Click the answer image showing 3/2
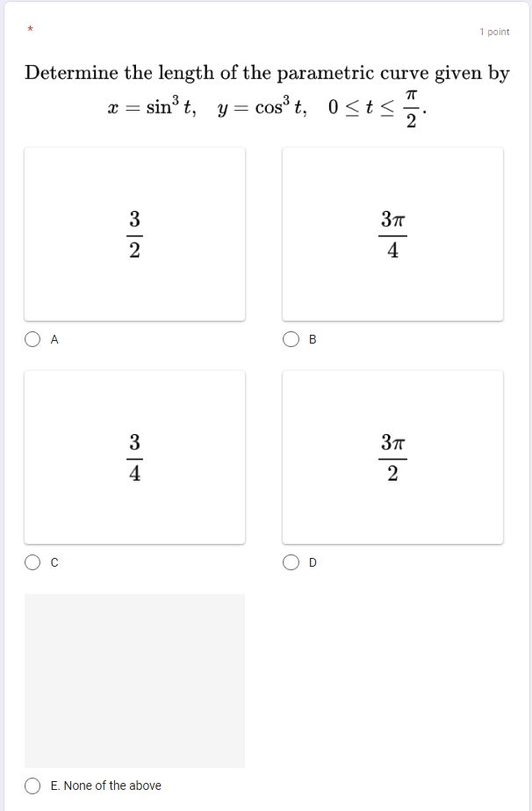The image size is (532, 811). point(134,234)
